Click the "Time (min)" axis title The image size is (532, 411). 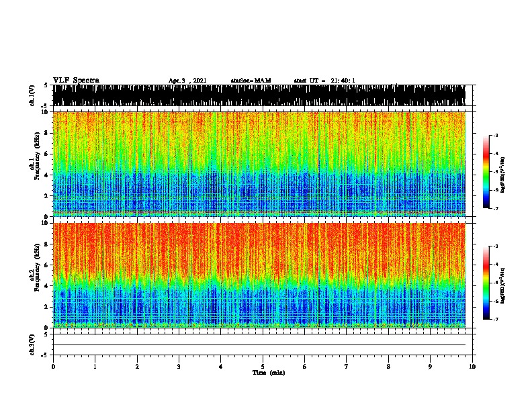269,373
